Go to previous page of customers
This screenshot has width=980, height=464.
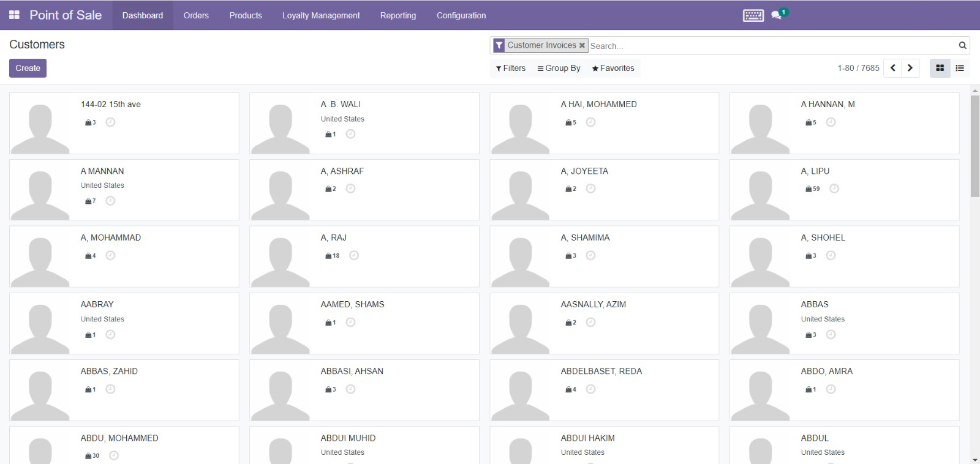tap(893, 68)
